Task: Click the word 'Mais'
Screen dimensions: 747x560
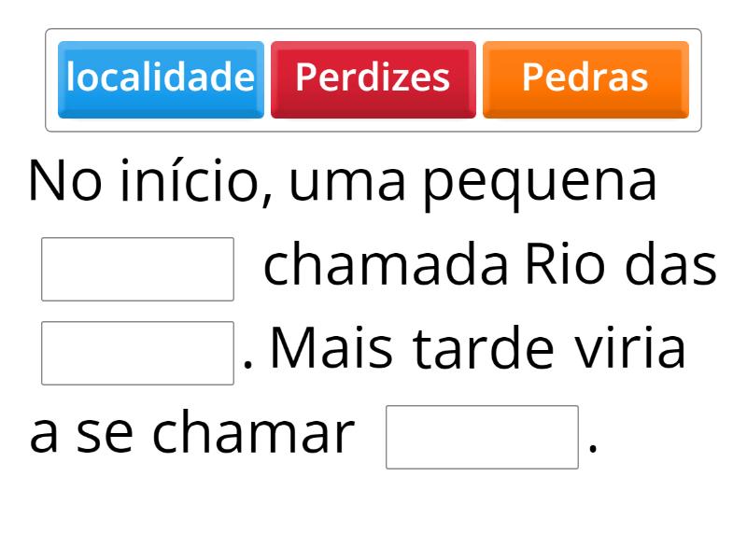Action: (x=331, y=350)
